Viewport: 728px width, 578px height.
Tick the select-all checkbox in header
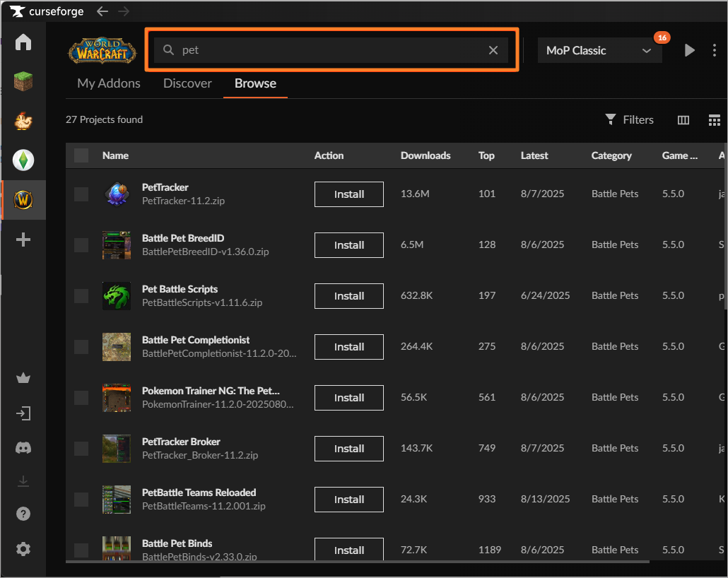click(81, 155)
